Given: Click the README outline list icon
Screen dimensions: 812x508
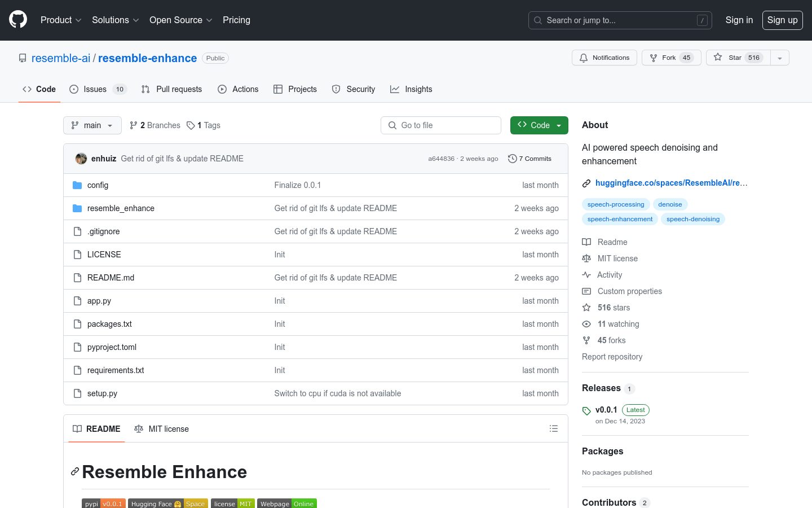Looking at the screenshot, I should tap(554, 429).
